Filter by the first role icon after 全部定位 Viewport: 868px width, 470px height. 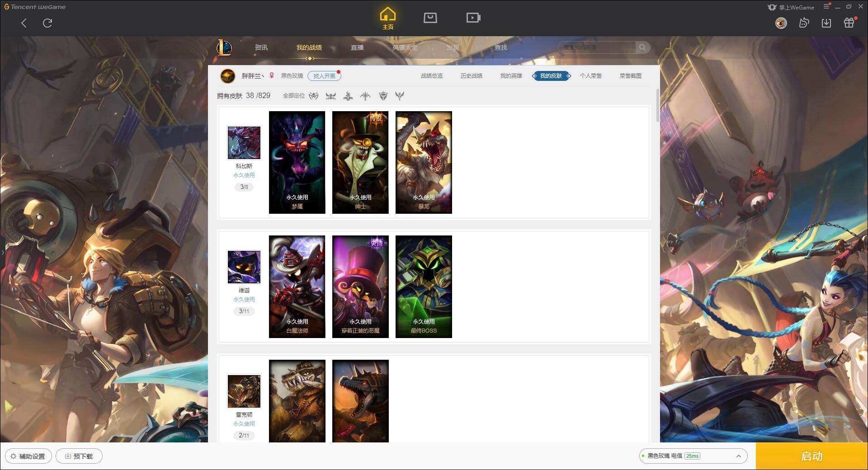[314, 96]
